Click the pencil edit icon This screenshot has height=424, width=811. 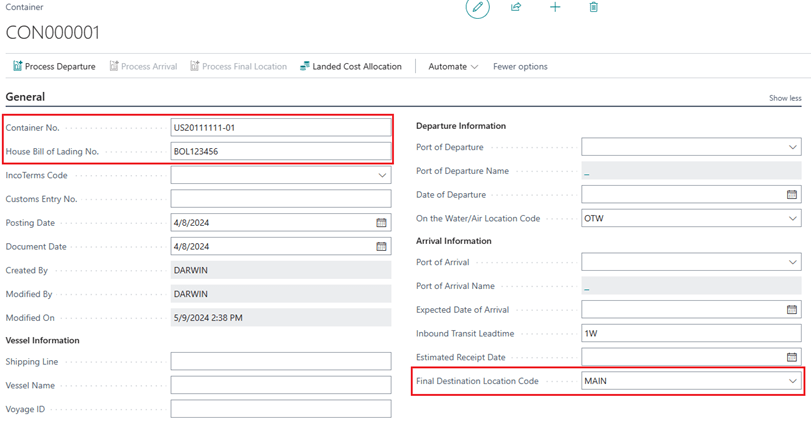coord(477,8)
